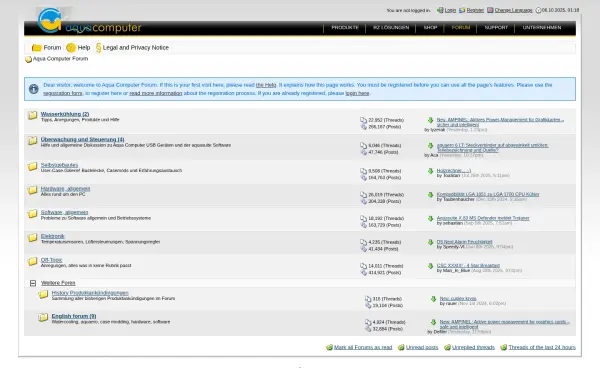Screen dimensions: 600x375
Task: Open the Off-Topic forum link
Action: [x=51, y=260]
